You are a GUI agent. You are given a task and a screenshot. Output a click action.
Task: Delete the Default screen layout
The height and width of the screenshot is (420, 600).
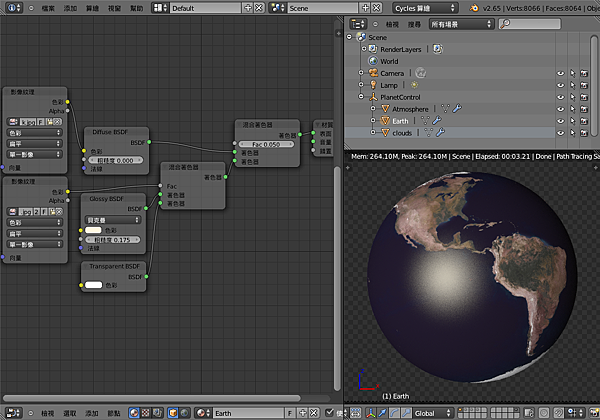[259, 8]
